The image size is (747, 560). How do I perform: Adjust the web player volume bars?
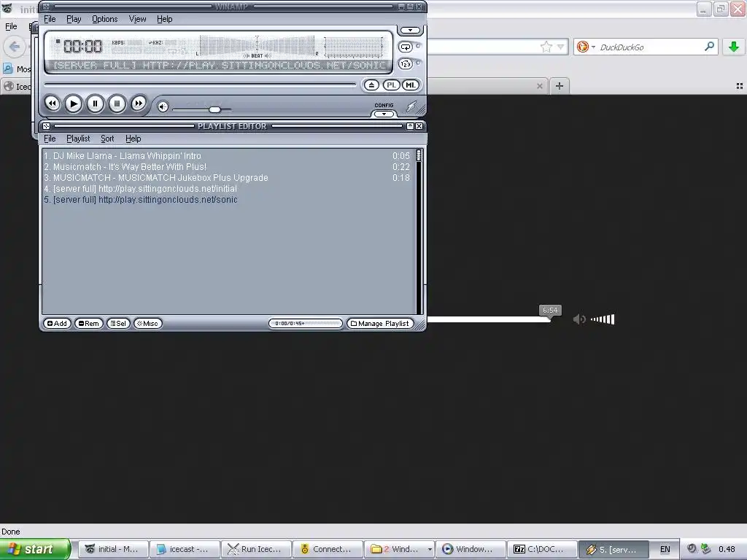tap(603, 319)
